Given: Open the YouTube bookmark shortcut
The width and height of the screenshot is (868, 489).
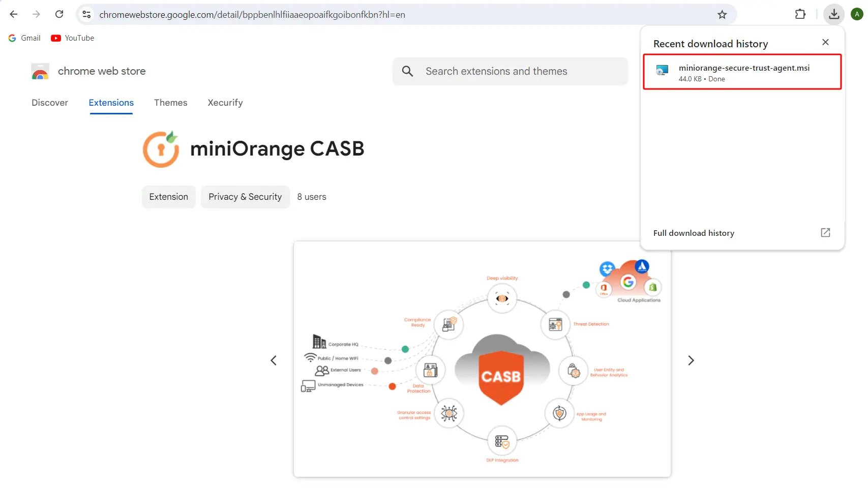Looking at the screenshot, I should click(72, 38).
